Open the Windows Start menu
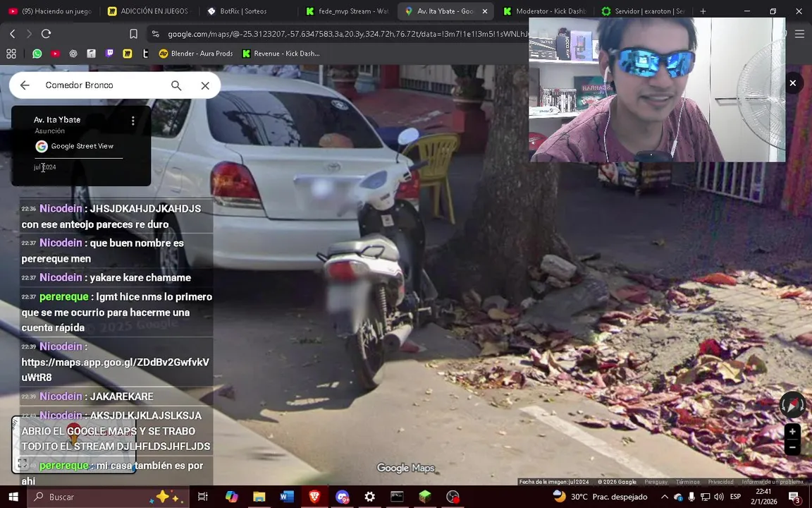The width and height of the screenshot is (812, 508). [13, 497]
